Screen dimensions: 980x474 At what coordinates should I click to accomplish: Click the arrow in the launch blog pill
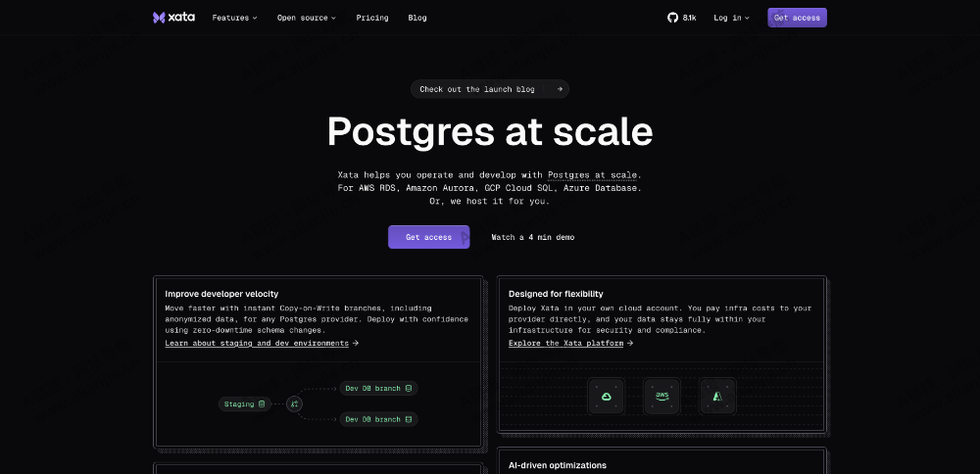tap(560, 89)
